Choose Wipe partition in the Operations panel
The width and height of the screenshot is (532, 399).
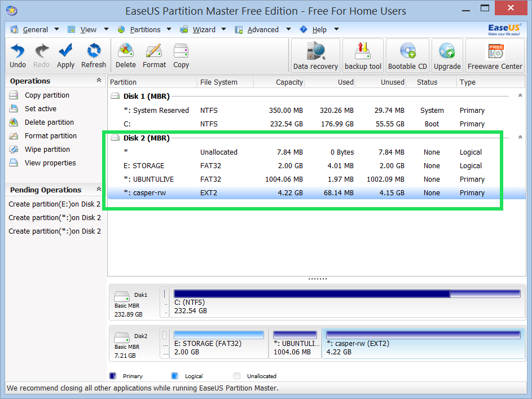pyautogui.click(x=47, y=150)
